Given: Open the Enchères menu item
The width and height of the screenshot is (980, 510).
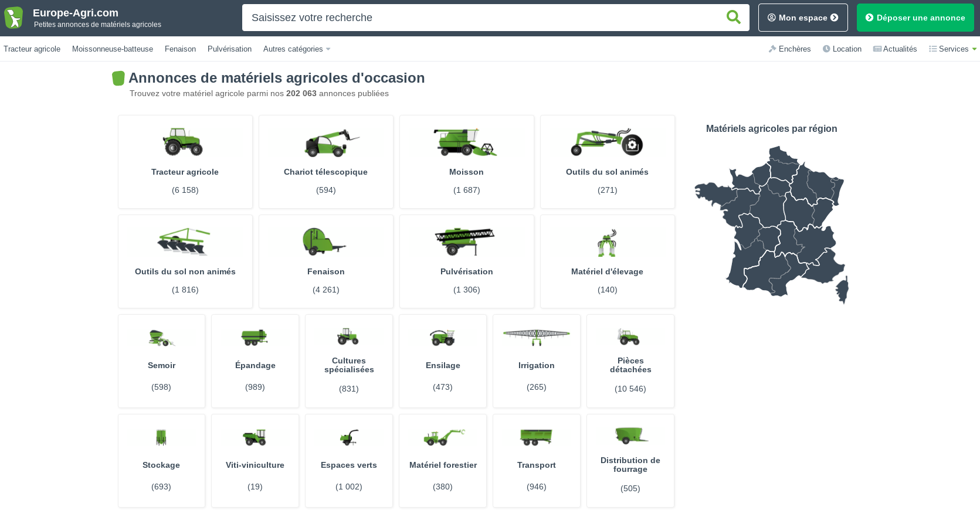Looking at the screenshot, I should click(790, 49).
